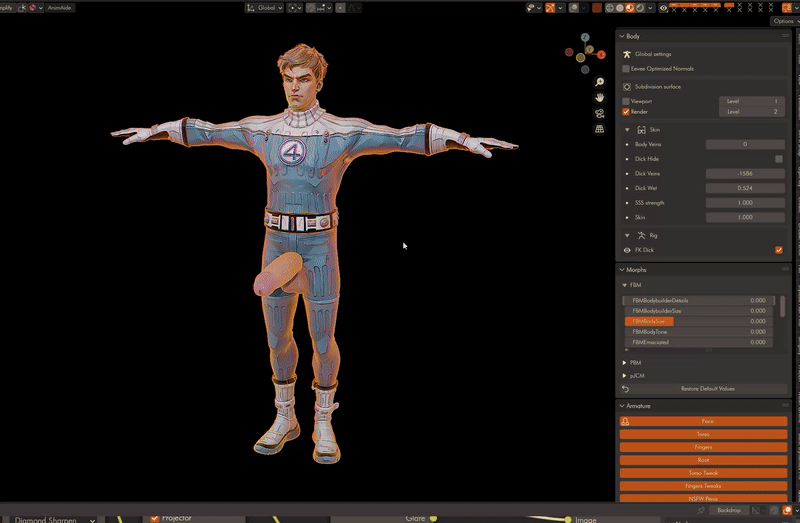Click the undo arrow beside Restore Default Values

[626, 389]
